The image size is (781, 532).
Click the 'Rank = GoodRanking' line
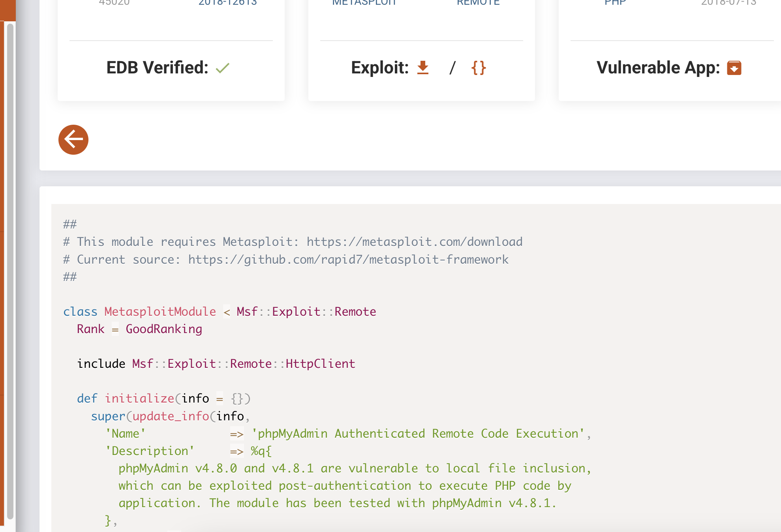tap(139, 329)
